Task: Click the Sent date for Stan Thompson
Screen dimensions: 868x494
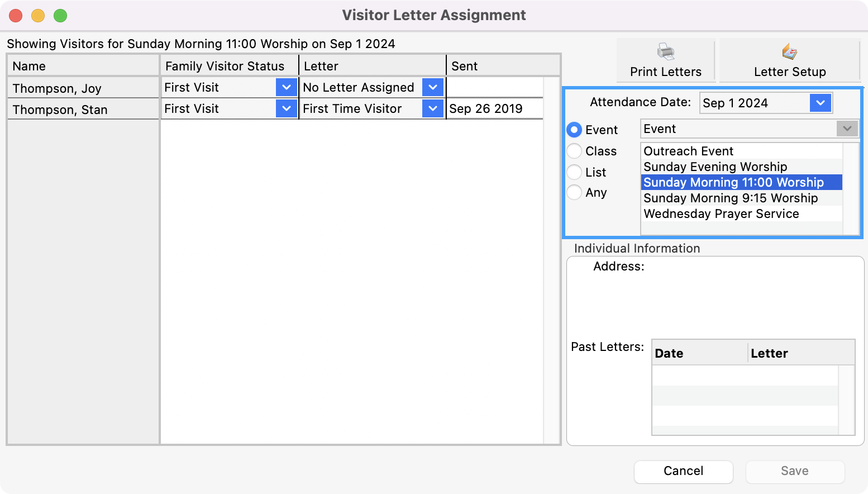Action: (x=486, y=109)
